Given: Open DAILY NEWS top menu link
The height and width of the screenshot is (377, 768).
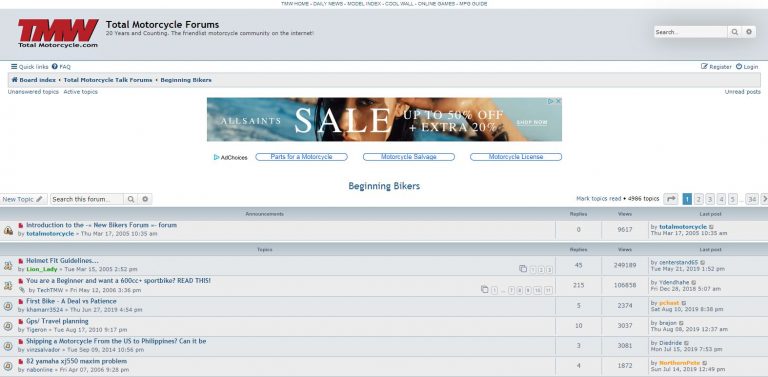Looking at the screenshot, I should [328, 3].
